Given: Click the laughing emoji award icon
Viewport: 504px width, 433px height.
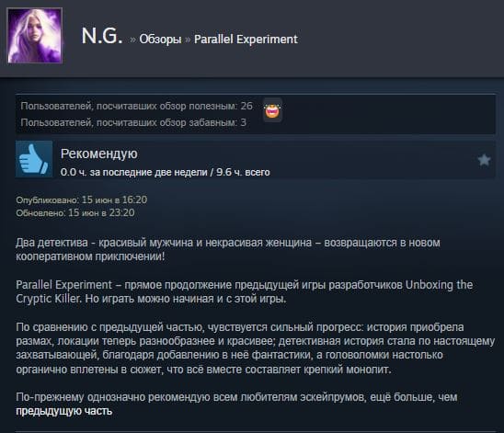Looking at the screenshot, I should coord(272,110).
